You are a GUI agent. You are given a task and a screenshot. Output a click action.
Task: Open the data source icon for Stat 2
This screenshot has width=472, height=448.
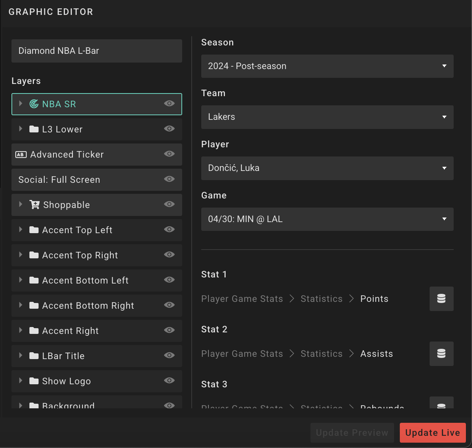point(441,354)
